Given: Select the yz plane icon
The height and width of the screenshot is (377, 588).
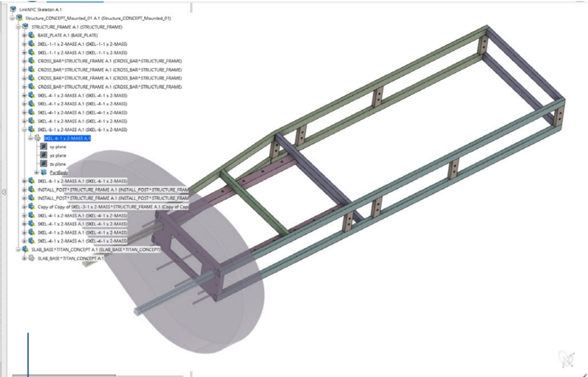Looking at the screenshot, I should coord(44,155).
